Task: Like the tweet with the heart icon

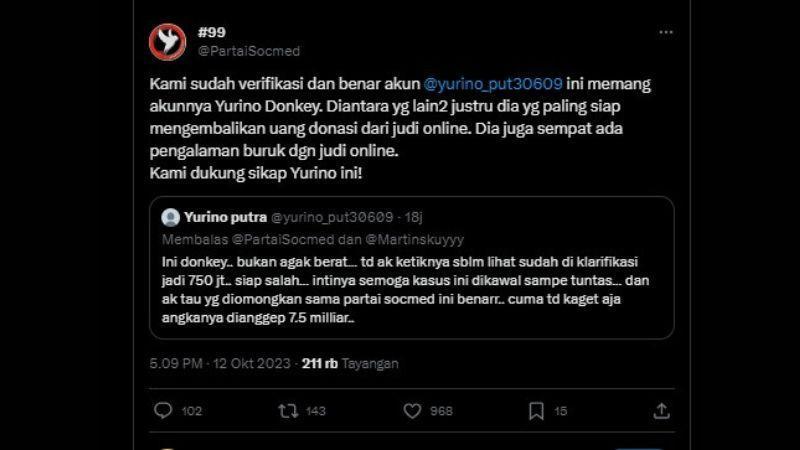Action: (412, 411)
